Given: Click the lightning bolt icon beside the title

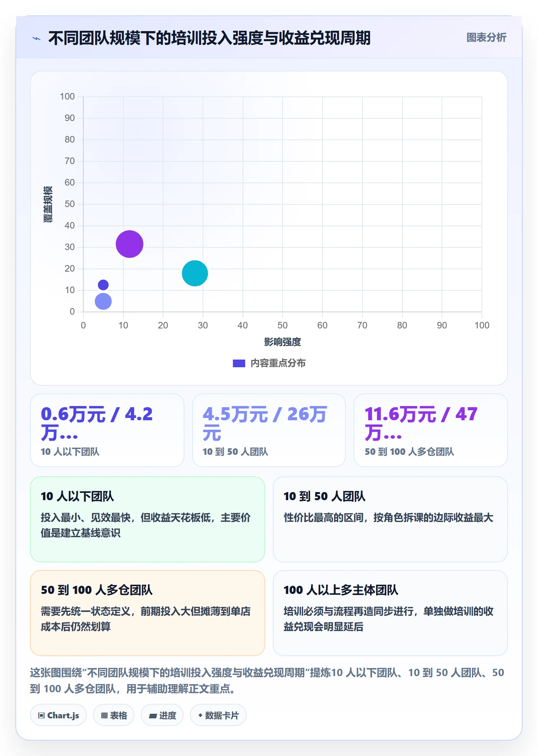Looking at the screenshot, I should pos(37,38).
